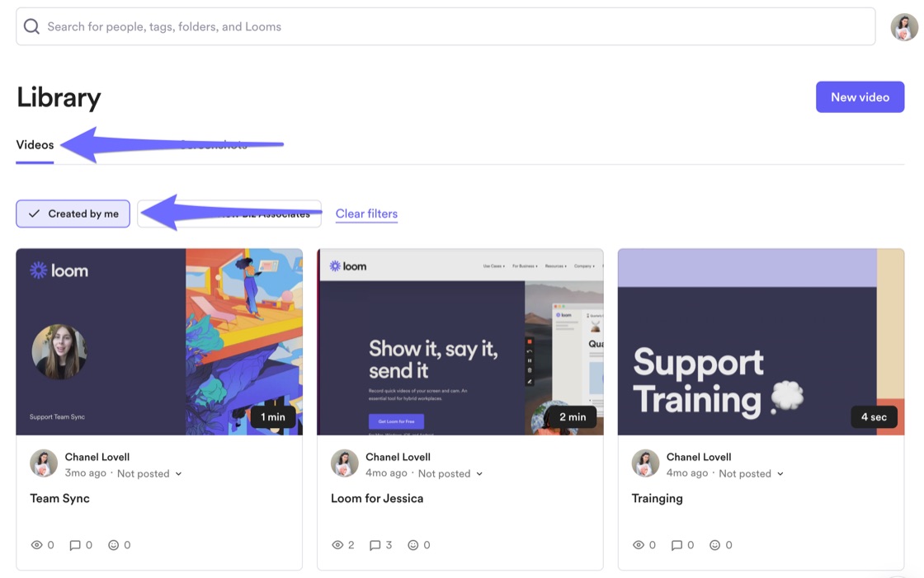The image size is (924, 578).
Task: Open the Trainging video title
Action: [x=657, y=499]
